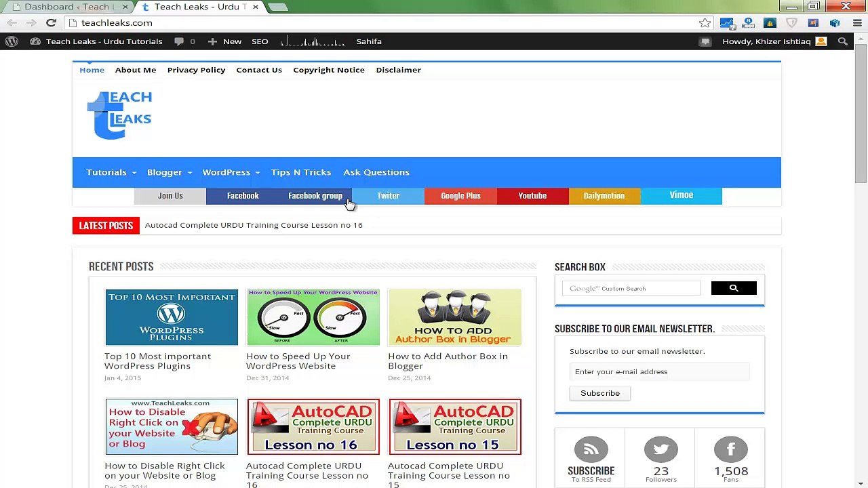This screenshot has width=868, height=488.
Task: Open the Sahifa admin bar menu
Action: click(369, 41)
